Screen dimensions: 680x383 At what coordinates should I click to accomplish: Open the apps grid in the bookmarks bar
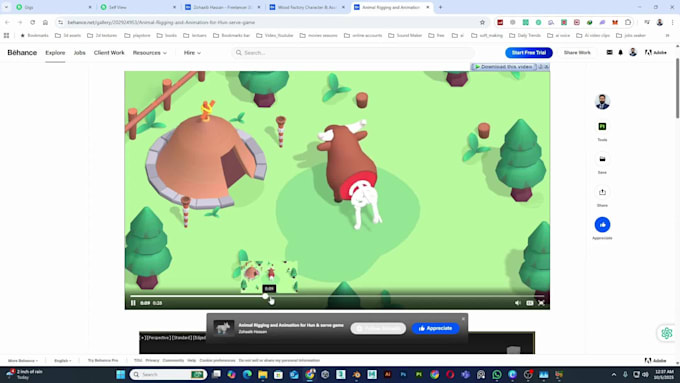point(6,36)
